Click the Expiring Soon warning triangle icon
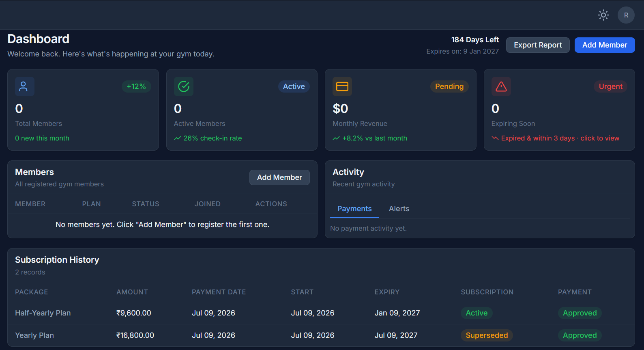This screenshot has width=644, height=350. [501, 86]
